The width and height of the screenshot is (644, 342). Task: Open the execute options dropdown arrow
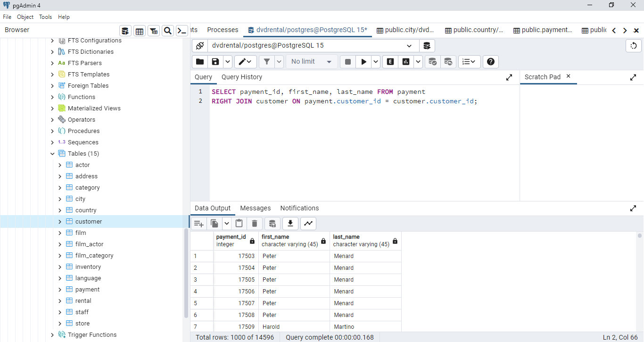pyautogui.click(x=376, y=62)
